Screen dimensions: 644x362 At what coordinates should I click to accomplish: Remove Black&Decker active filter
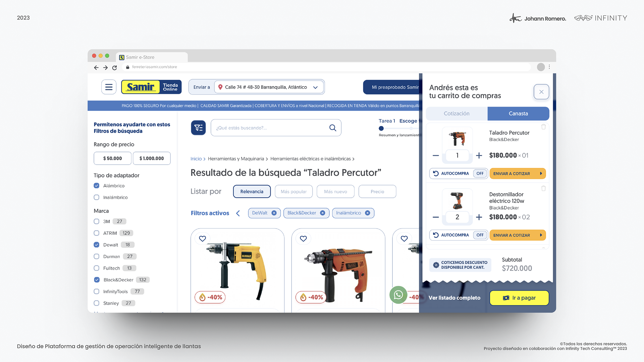322,213
